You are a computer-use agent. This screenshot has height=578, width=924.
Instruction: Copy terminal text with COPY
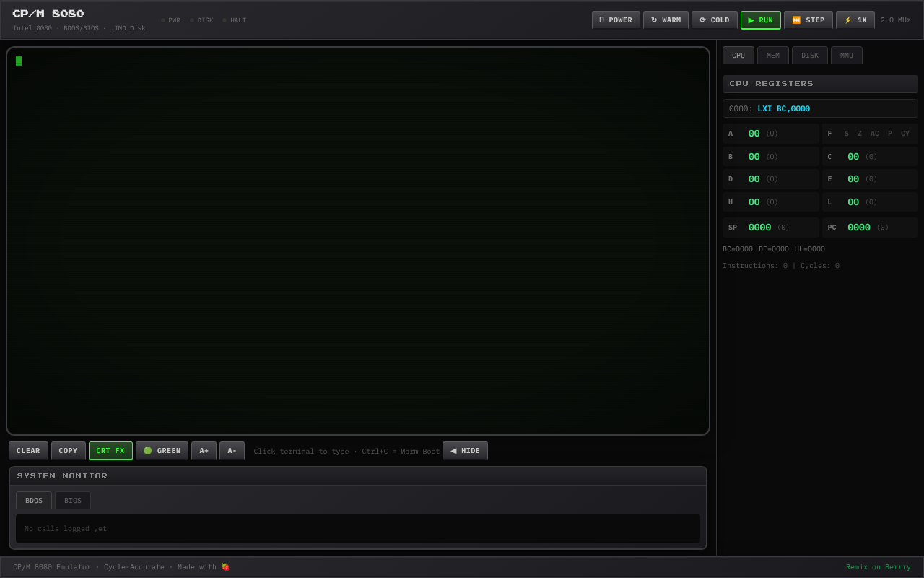coord(69,451)
